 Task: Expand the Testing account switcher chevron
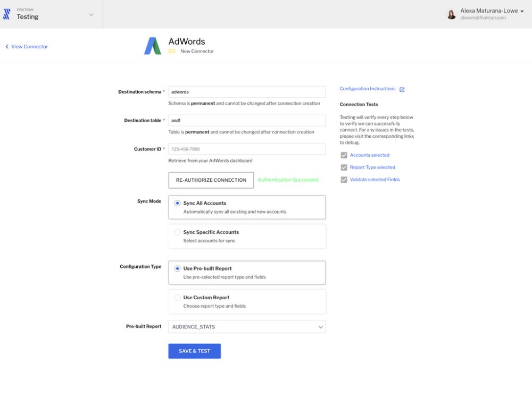(92, 14)
